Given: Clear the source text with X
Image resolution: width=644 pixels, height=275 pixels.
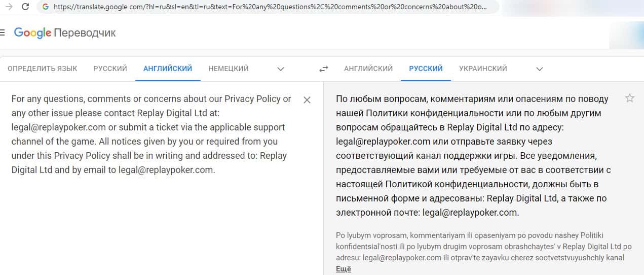Looking at the screenshot, I should pyautogui.click(x=307, y=100).
